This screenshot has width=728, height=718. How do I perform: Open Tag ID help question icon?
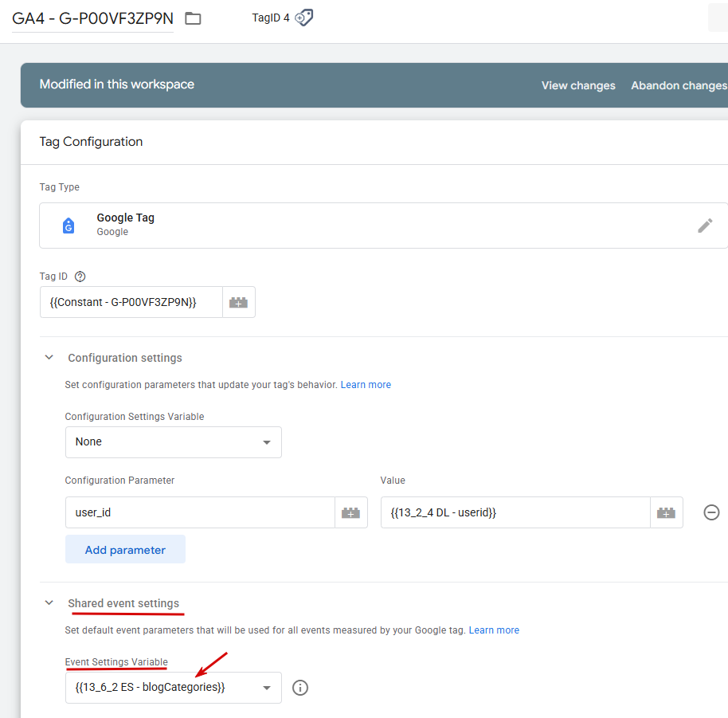80,277
